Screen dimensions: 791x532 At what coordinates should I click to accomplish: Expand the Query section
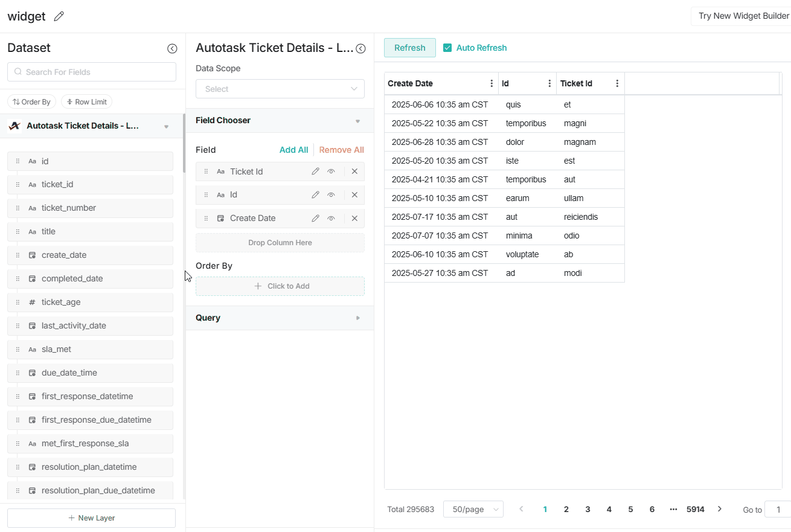[x=280, y=318]
